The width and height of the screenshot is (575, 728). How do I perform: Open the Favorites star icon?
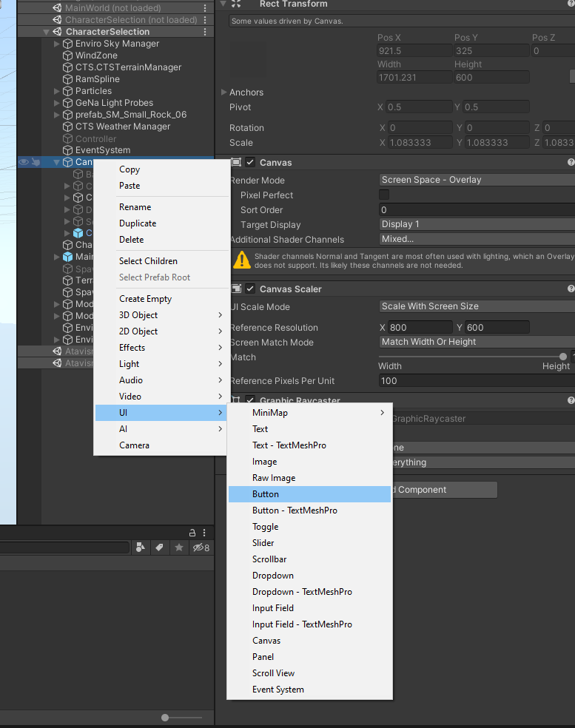178,547
